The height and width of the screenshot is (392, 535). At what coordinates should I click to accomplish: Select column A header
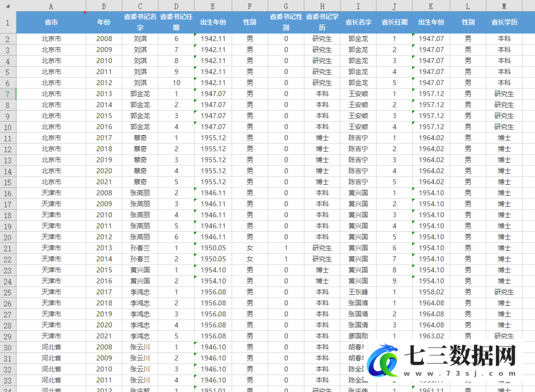coord(51,6)
